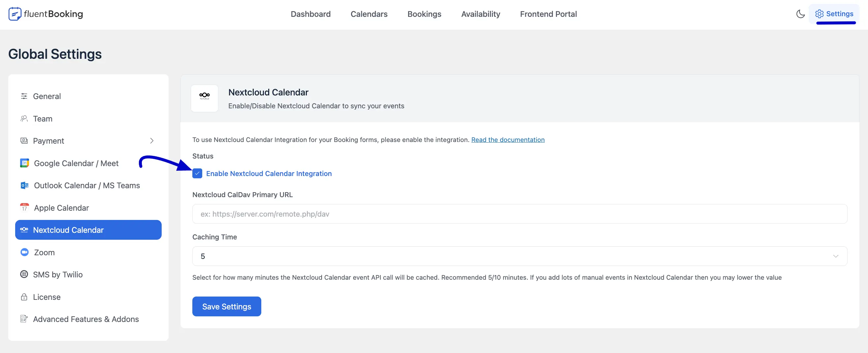Screen dimensions: 868x353
Task: Go to the Calendars tab
Action: pos(369,14)
